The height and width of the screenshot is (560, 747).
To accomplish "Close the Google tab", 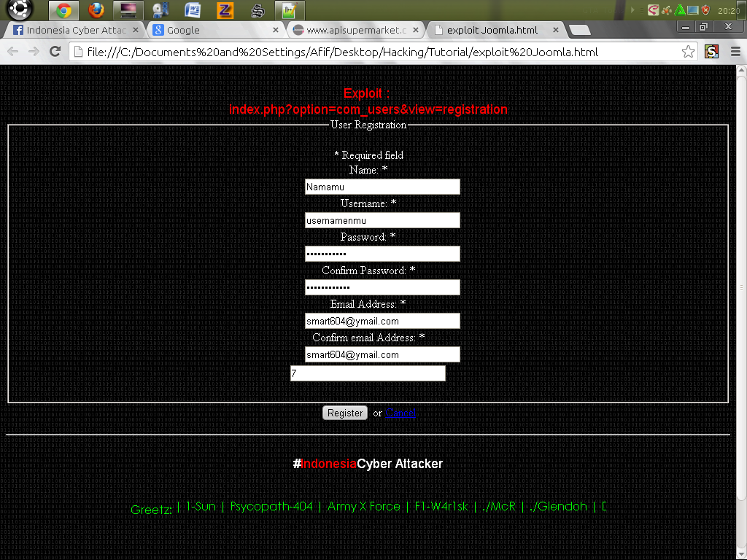I will (275, 30).
